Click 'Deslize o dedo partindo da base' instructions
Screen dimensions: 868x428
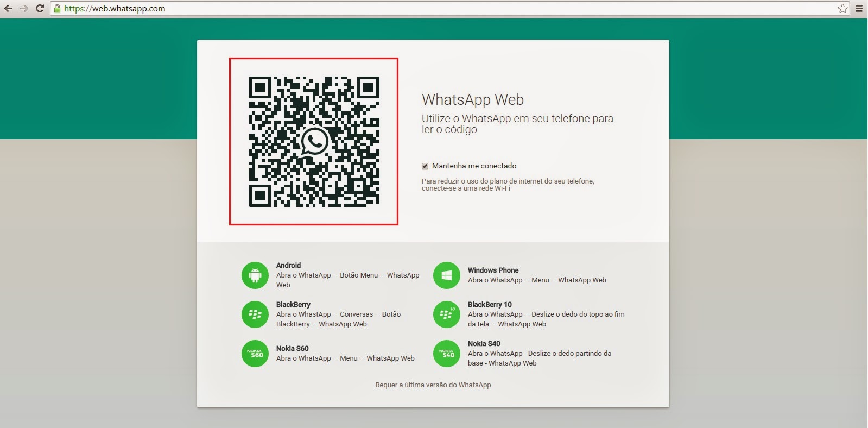[540, 358]
